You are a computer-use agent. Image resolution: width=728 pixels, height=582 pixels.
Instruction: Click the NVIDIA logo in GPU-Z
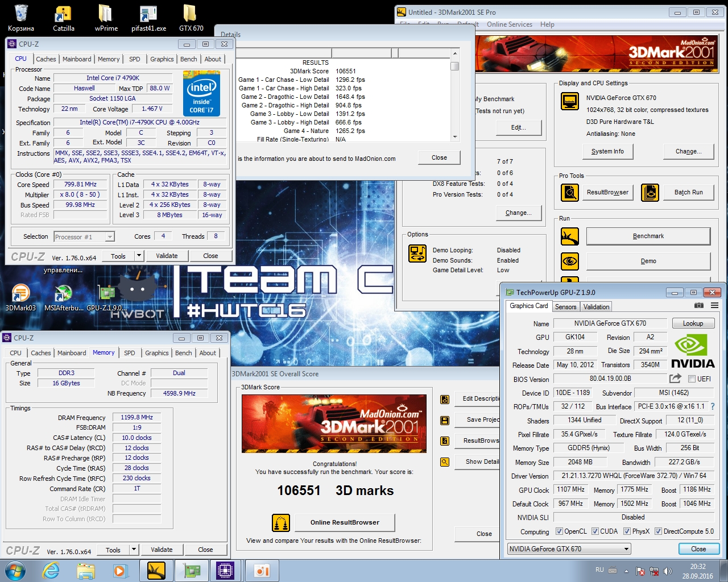pos(693,351)
